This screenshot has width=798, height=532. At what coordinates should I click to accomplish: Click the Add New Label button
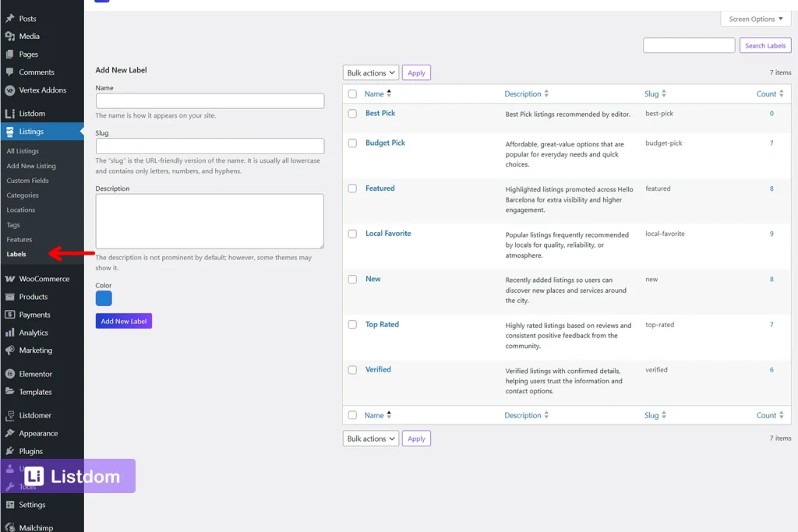tap(123, 319)
